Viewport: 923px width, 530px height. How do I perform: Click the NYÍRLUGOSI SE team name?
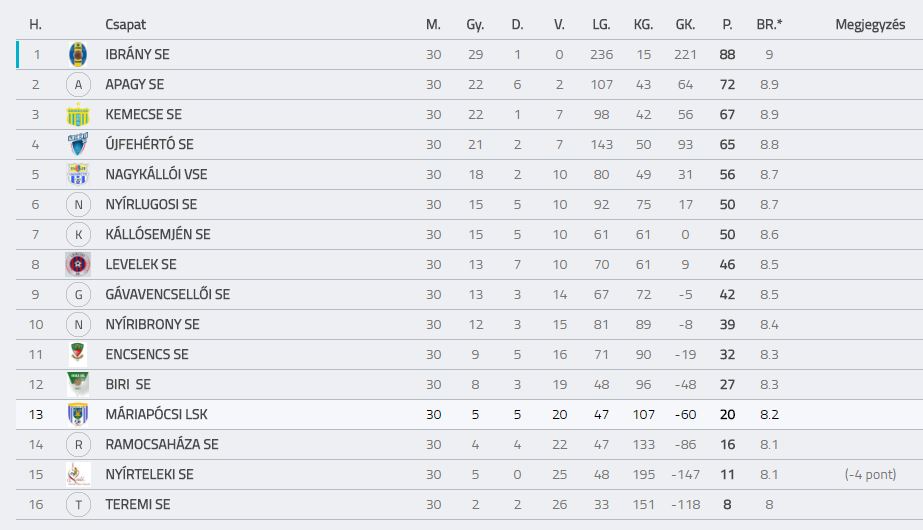point(151,204)
